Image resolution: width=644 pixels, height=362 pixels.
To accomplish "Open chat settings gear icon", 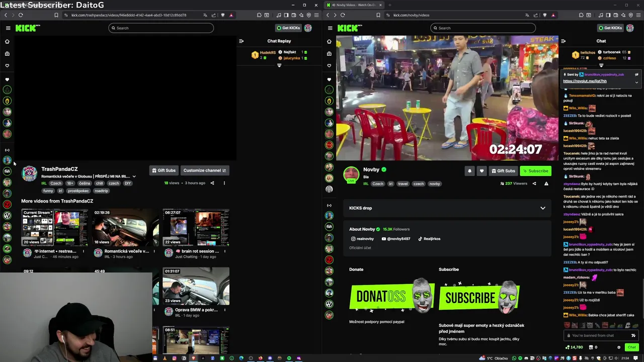I will click(619, 347).
